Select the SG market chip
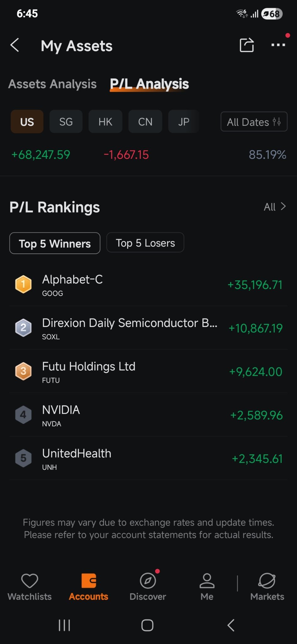Viewport: 297px width, 644px height. click(66, 122)
